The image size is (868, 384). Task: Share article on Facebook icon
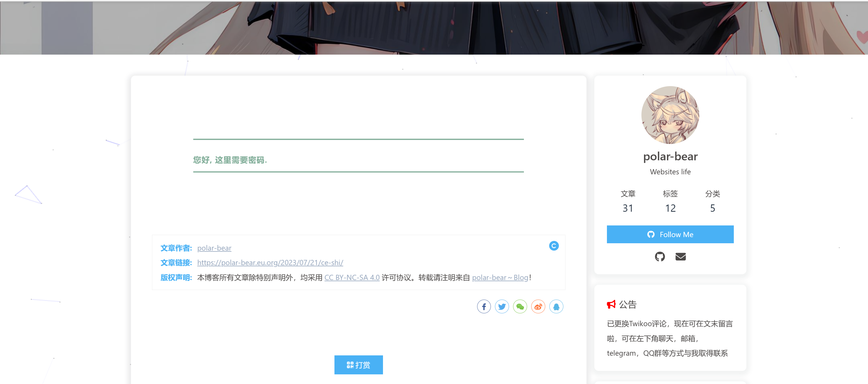pyautogui.click(x=484, y=307)
